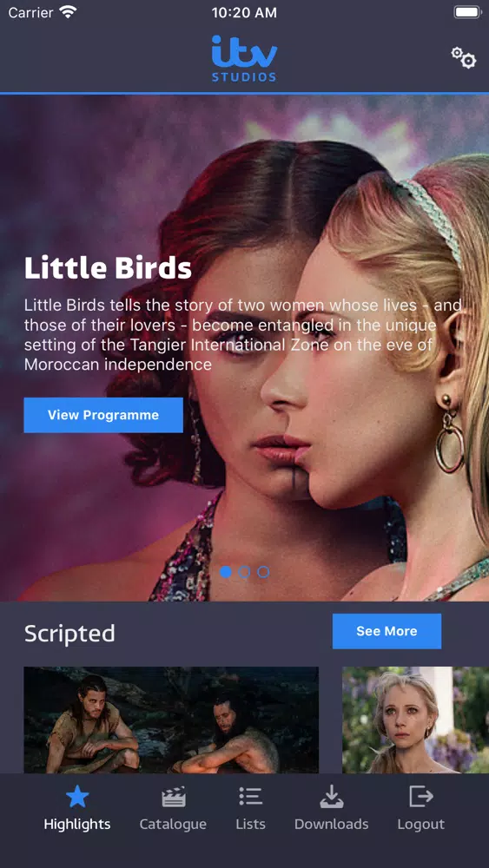The width and height of the screenshot is (489, 868).
Task: Tap the Scripted section heading
Action: pos(69,634)
